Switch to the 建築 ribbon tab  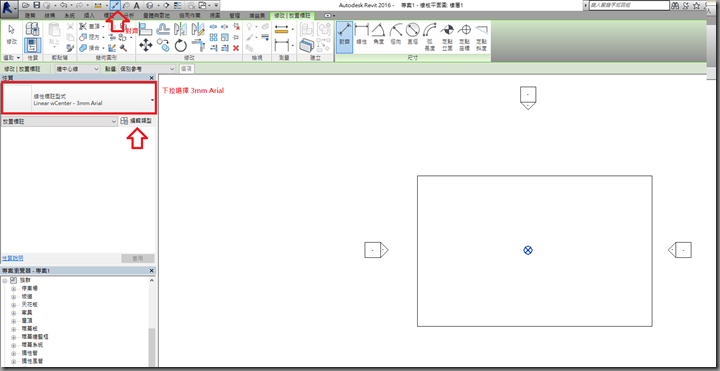pos(30,16)
